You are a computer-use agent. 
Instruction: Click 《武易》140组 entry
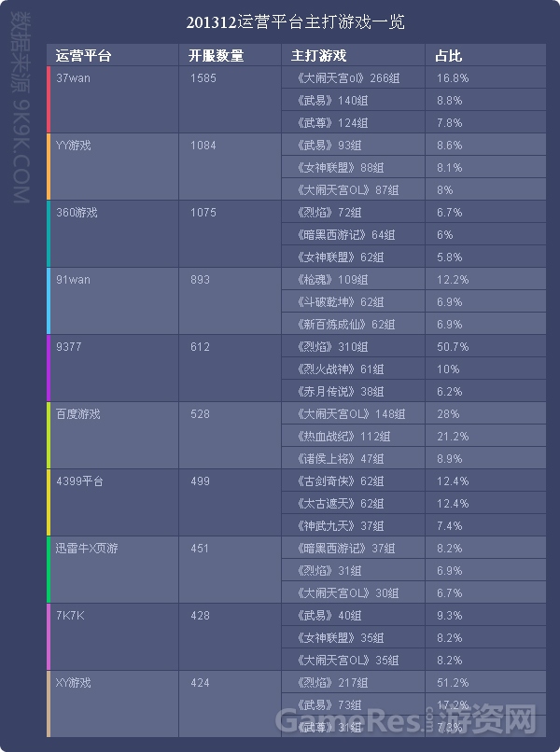[331, 101]
